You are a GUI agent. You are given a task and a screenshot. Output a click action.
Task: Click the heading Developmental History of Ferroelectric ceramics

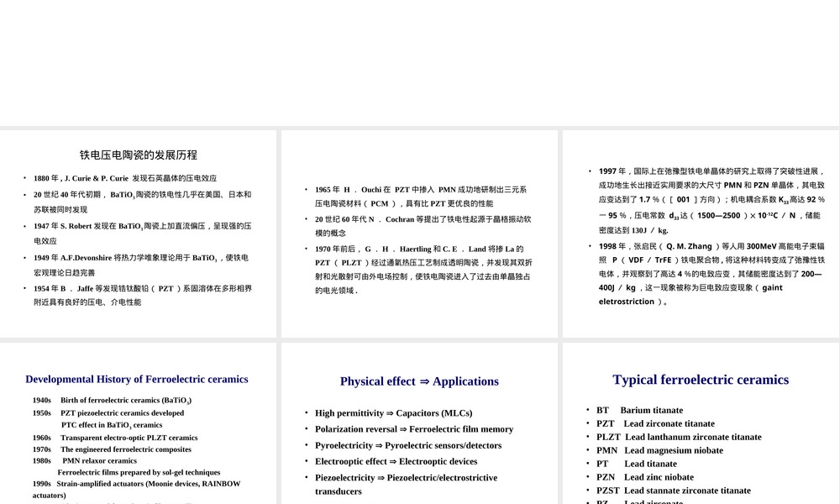pyautogui.click(x=137, y=379)
